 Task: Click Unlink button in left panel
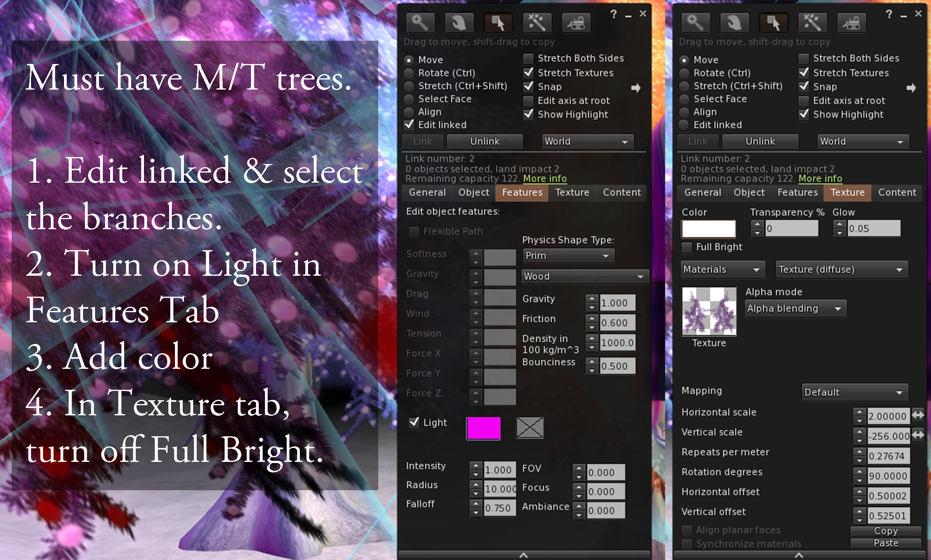[485, 142]
